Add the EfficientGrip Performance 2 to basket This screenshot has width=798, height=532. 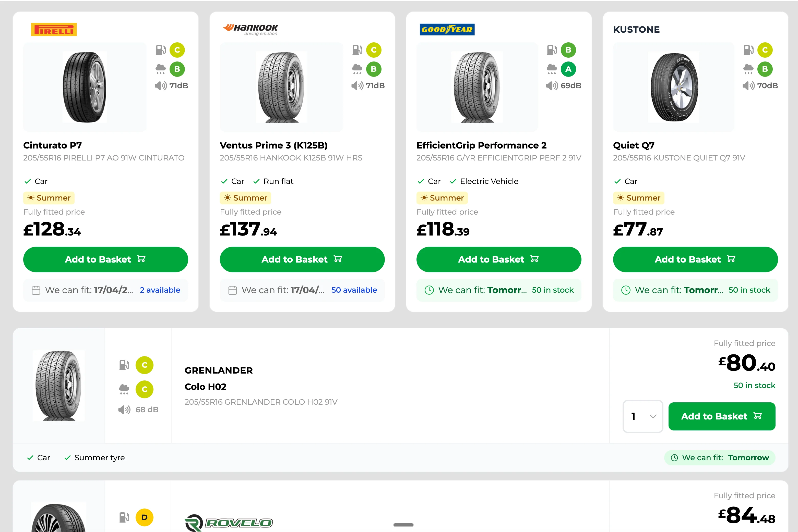pos(498,259)
